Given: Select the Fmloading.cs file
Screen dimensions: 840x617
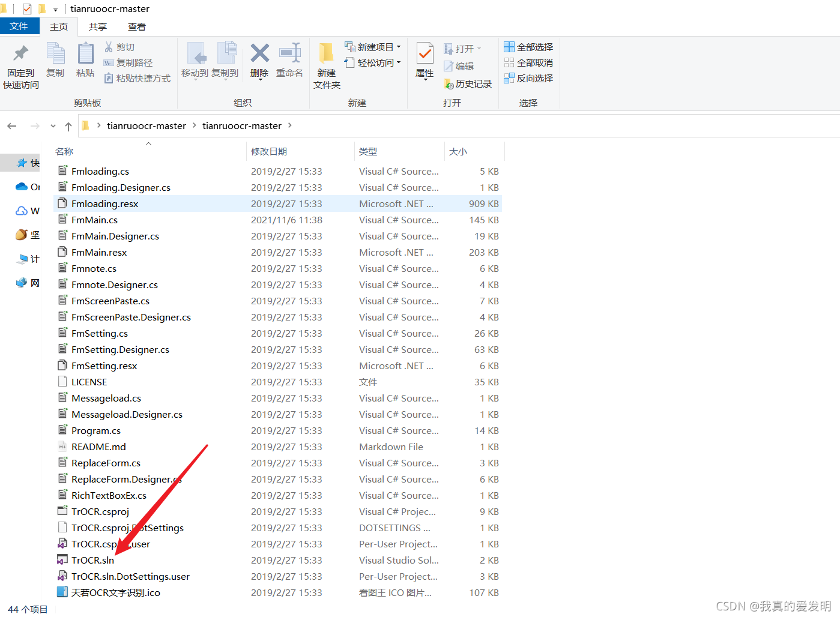Looking at the screenshot, I should coord(100,171).
